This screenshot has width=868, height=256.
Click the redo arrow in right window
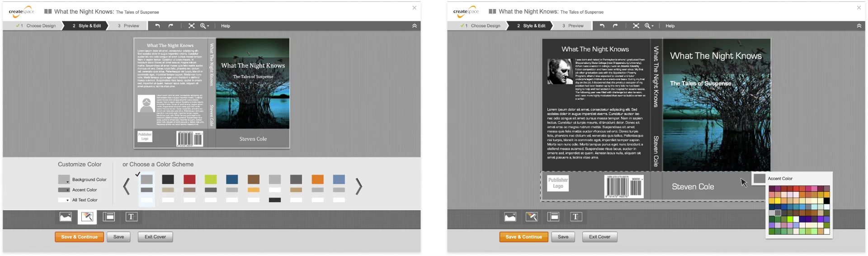[615, 26]
